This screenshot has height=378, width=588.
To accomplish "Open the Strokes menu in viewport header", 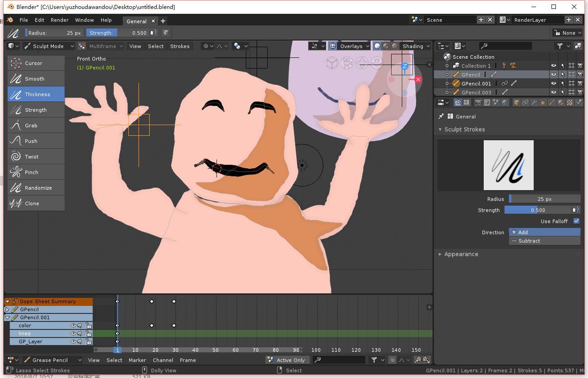I will 180,46.
